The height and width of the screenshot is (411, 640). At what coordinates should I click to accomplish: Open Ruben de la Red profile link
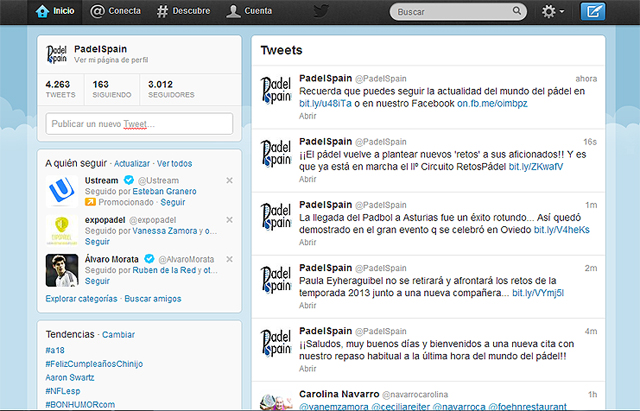(x=164, y=270)
